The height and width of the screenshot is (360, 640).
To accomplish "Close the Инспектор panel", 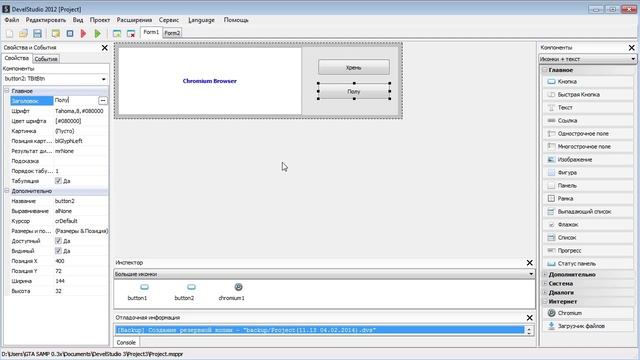I will [x=529, y=263].
